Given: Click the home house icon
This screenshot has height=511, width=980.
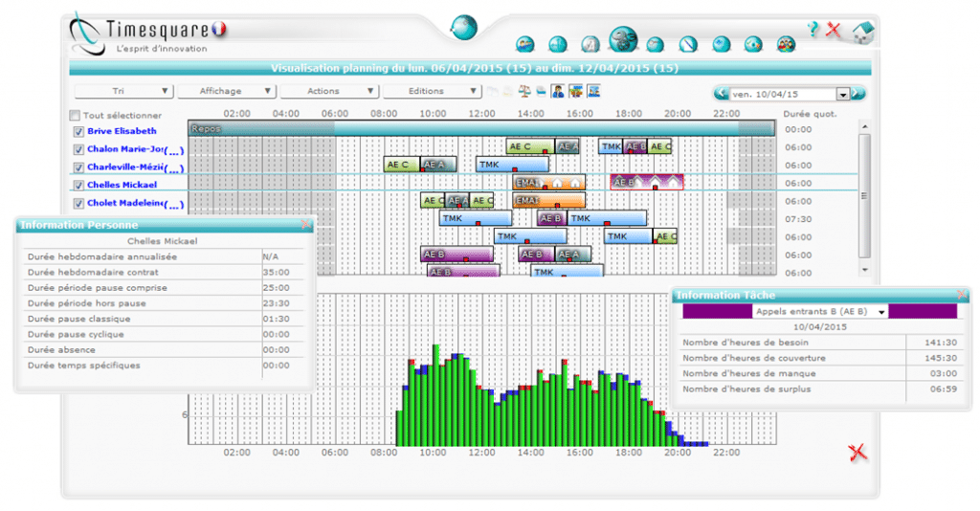Looking at the screenshot, I should pos(862,32).
